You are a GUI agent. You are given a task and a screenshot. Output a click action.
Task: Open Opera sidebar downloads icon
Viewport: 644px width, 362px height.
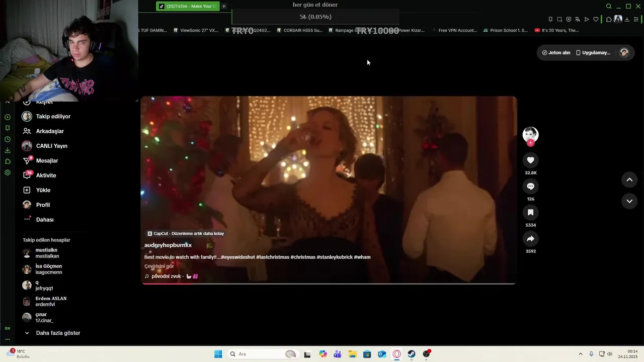click(x=8, y=150)
